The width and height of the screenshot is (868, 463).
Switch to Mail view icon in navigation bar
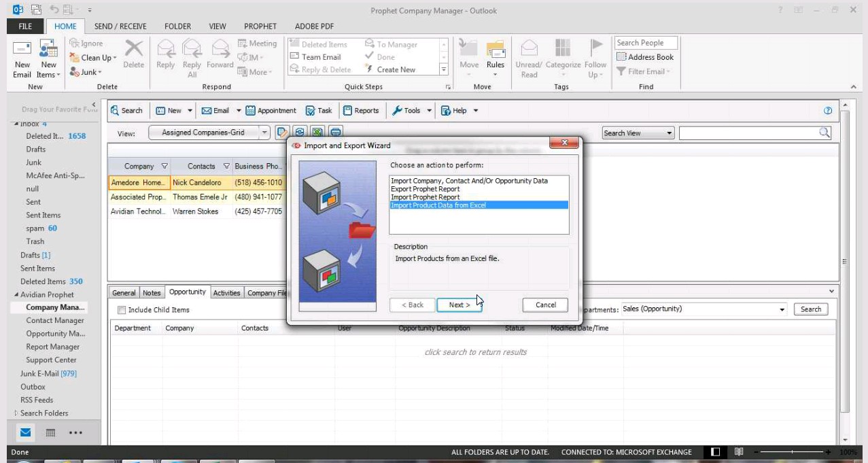click(26, 432)
